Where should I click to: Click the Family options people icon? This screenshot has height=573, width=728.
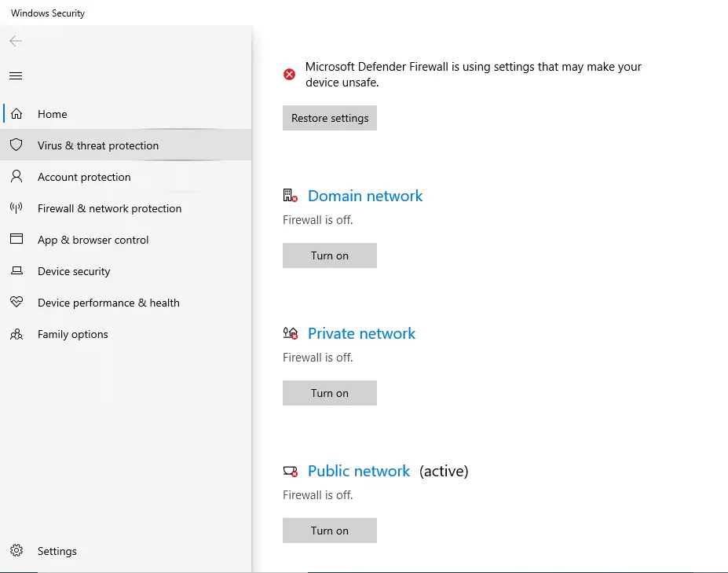tap(16, 334)
